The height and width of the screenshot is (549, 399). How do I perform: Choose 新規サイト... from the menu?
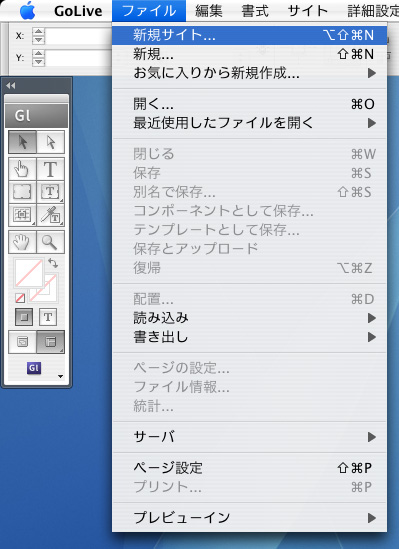(249, 35)
